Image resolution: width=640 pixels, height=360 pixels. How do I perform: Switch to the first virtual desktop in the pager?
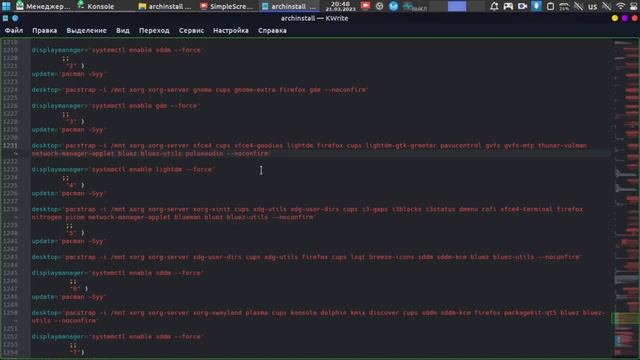pos(438,6)
